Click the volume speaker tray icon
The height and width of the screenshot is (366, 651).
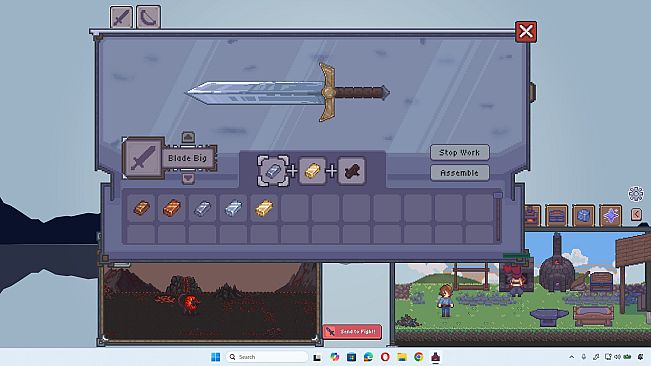click(617, 357)
